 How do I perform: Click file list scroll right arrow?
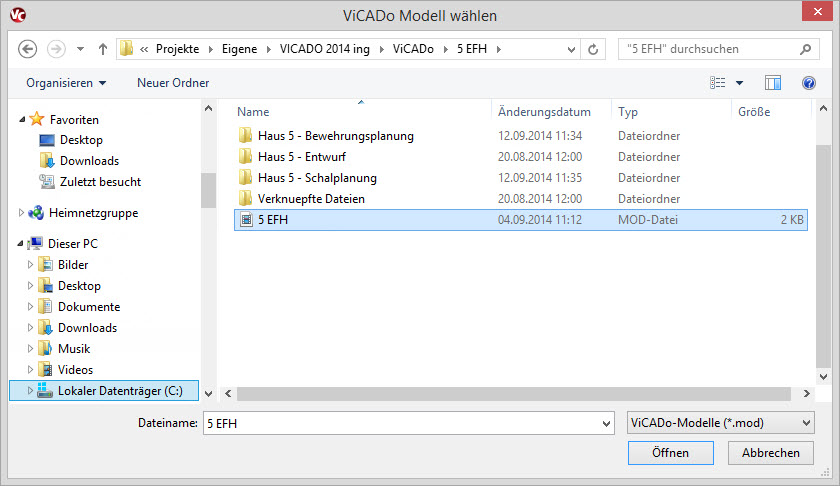pyautogui.click(x=806, y=393)
